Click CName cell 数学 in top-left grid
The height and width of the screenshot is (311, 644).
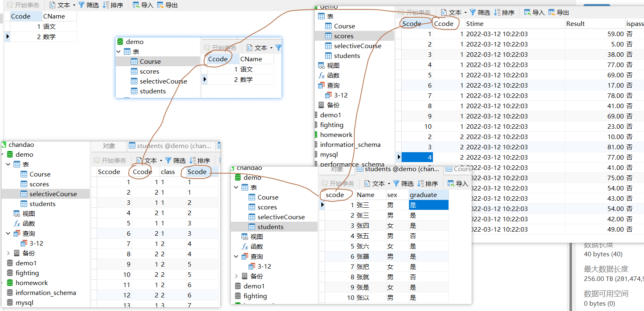point(59,37)
